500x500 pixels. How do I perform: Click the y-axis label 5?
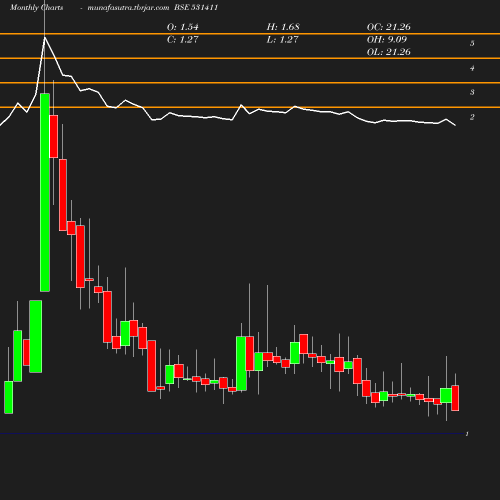coord(472,43)
